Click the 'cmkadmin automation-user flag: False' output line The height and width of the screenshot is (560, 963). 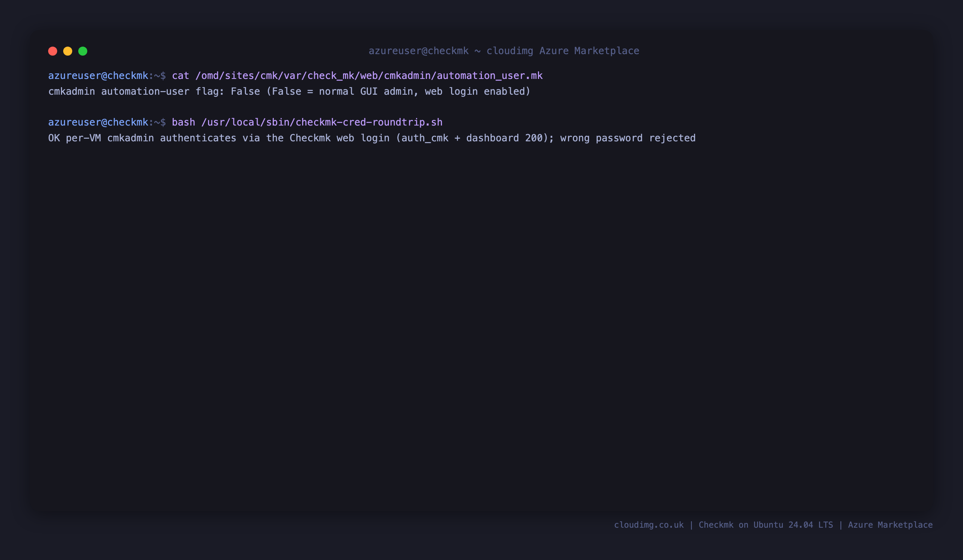tap(289, 92)
